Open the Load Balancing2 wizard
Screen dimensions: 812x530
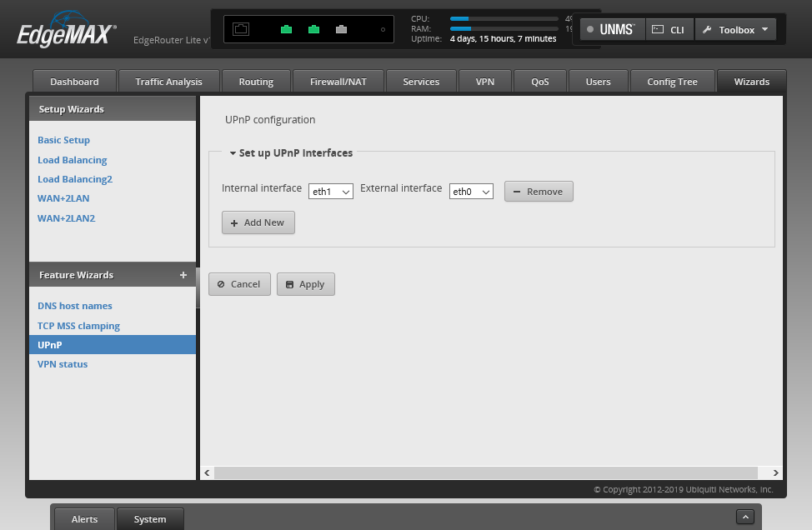click(x=75, y=179)
